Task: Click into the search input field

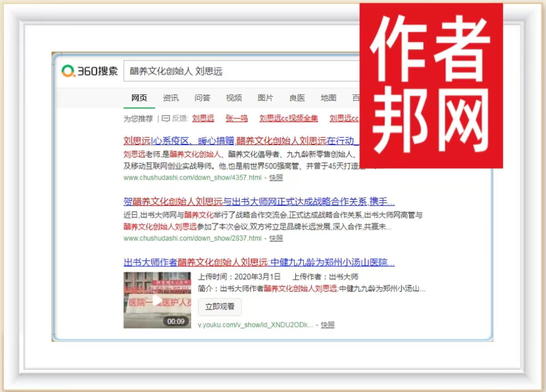Action: coord(240,71)
